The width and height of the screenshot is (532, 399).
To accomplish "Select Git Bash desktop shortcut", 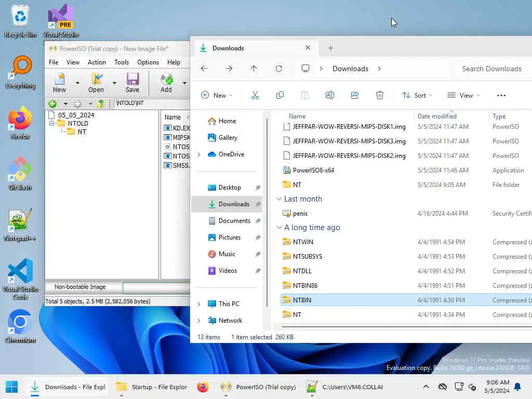I will (x=20, y=174).
